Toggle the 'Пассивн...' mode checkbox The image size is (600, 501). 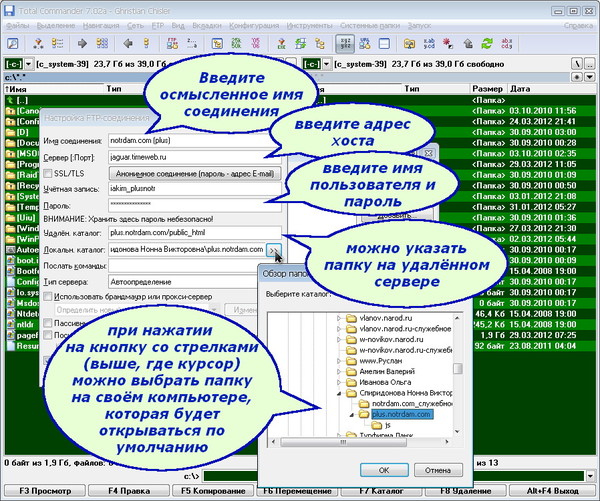[48, 323]
